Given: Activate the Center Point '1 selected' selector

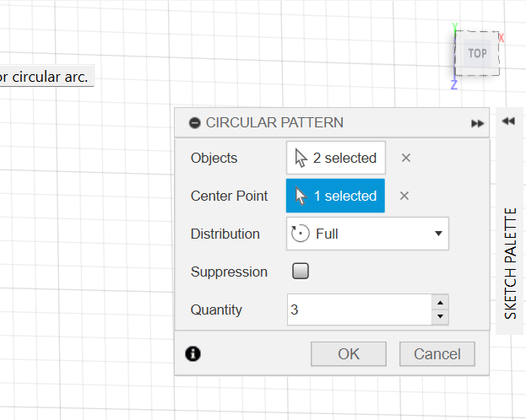Looking at the screenshot, I should click(x=336, y=196).
